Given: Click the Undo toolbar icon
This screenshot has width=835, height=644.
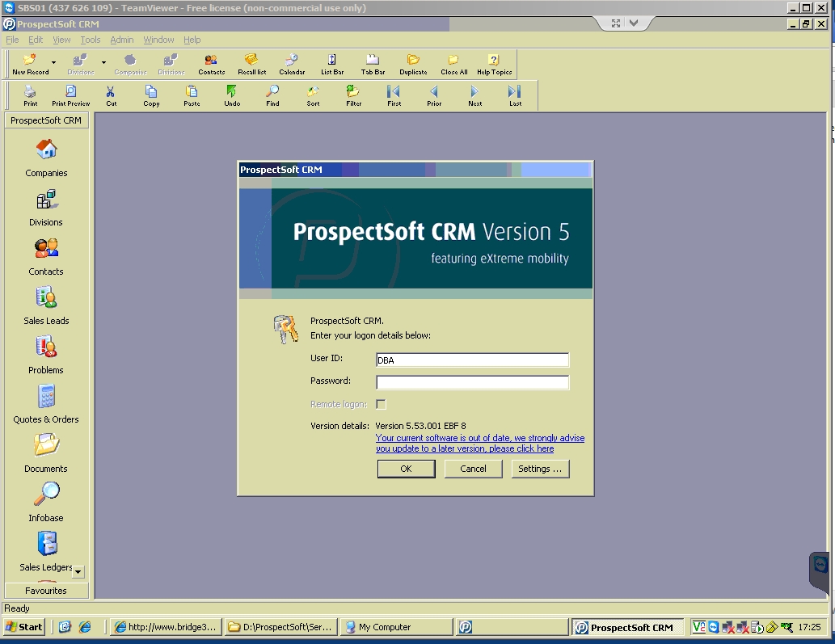Looking at the screenshot, I should click(x=232, y=96).
